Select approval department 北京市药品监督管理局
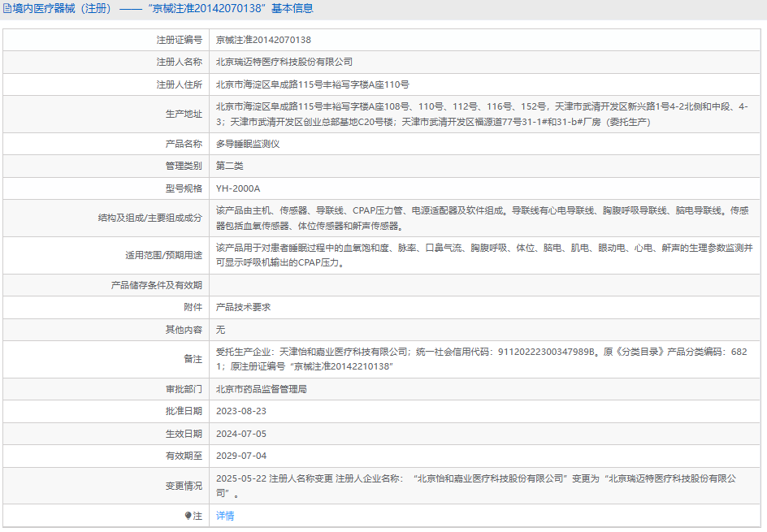Viewport: 767px width, 532px height. 261,389
